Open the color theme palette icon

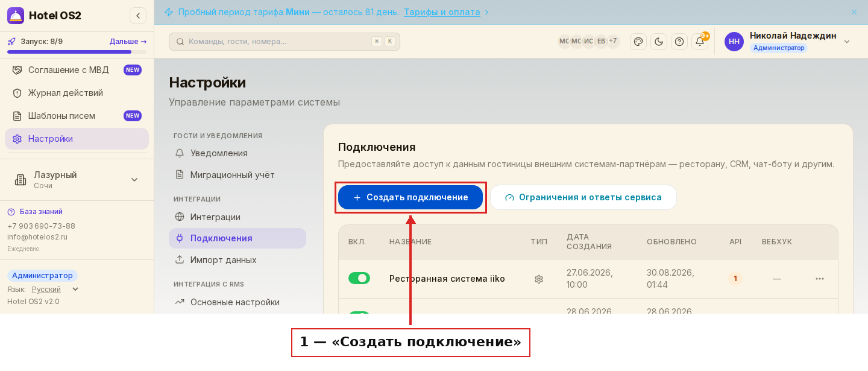[638, 42]
